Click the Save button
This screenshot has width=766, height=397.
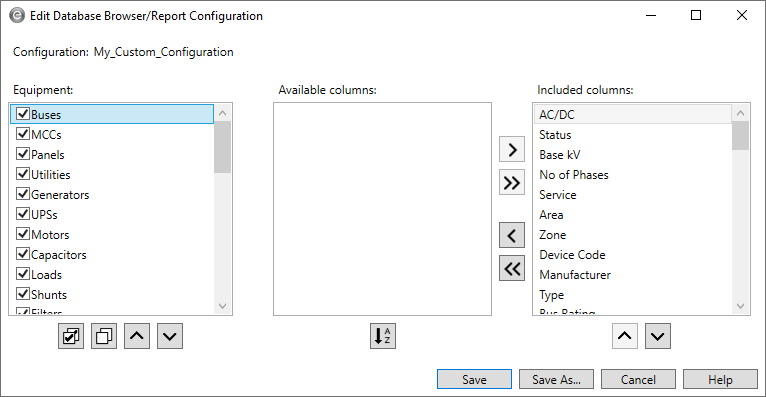pos(474,379)
